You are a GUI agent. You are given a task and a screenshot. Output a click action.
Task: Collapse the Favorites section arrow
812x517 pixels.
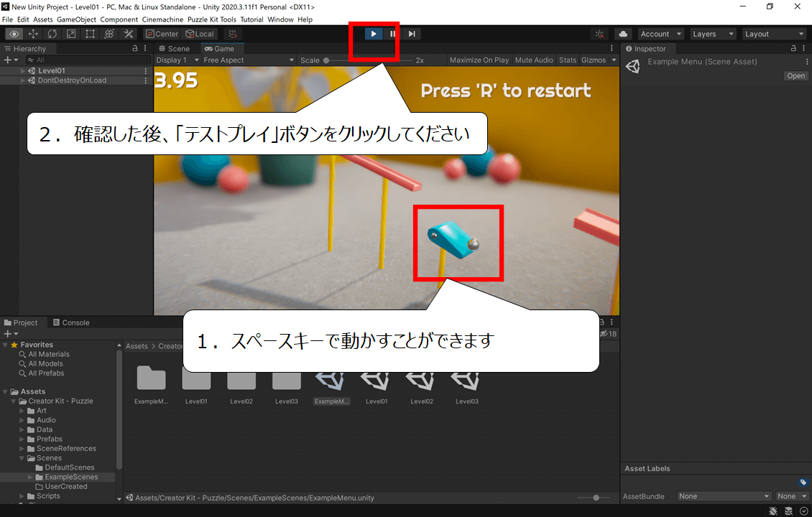coord(5,345)
